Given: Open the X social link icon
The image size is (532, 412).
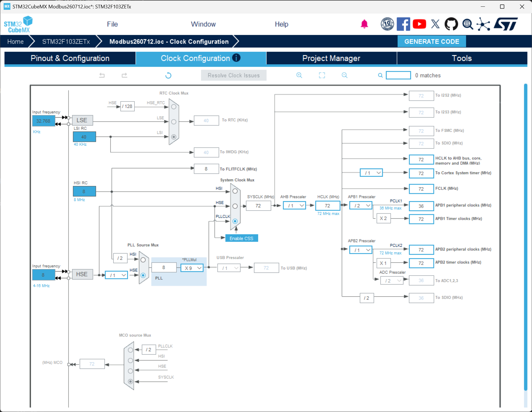Looking at the screenshot, I should coord(435,24).
